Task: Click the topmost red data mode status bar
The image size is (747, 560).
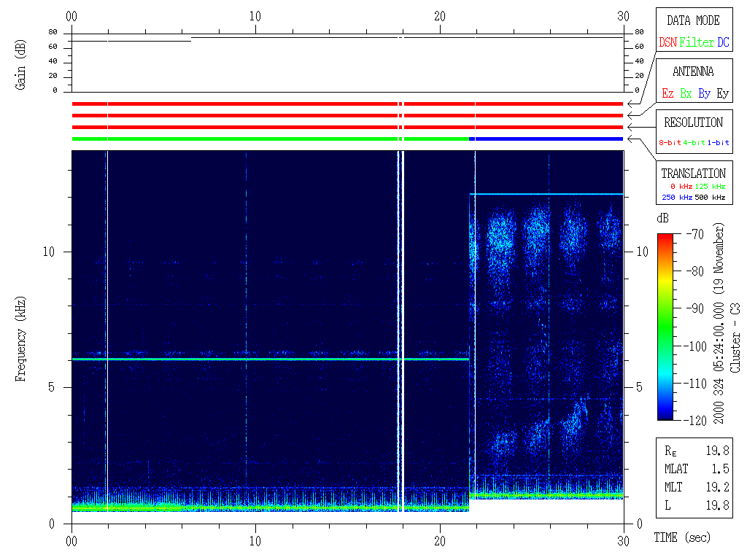Action: (x=347, y=104)
